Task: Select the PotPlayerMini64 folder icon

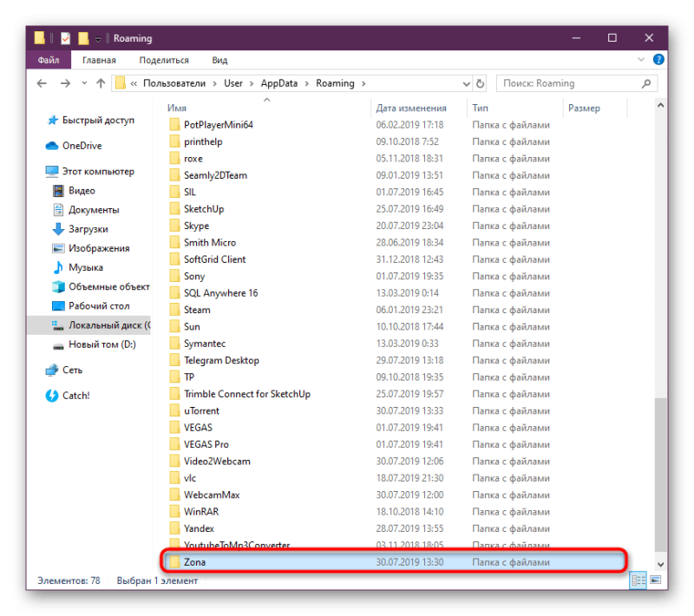Action: pyautogui.click(x=175, y=124)
